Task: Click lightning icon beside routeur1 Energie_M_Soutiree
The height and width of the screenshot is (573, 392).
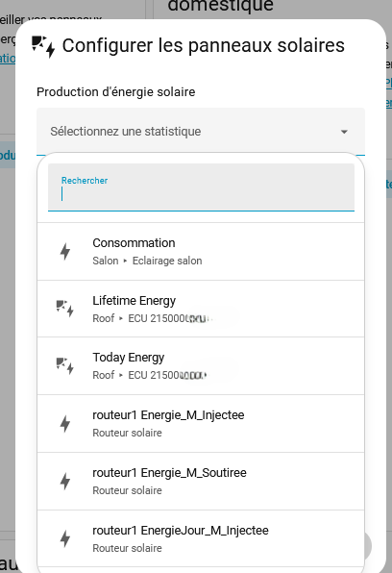Action: pyautogui.click(x=65, y=482)
